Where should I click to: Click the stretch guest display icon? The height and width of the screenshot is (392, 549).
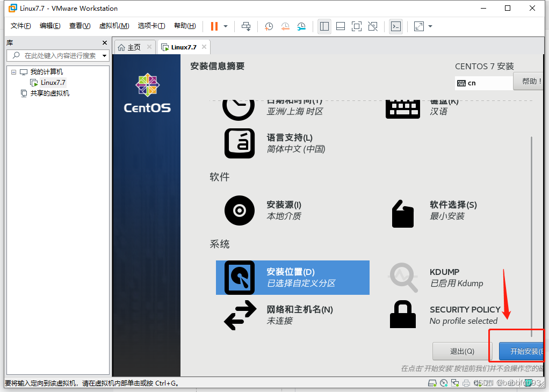419,26
